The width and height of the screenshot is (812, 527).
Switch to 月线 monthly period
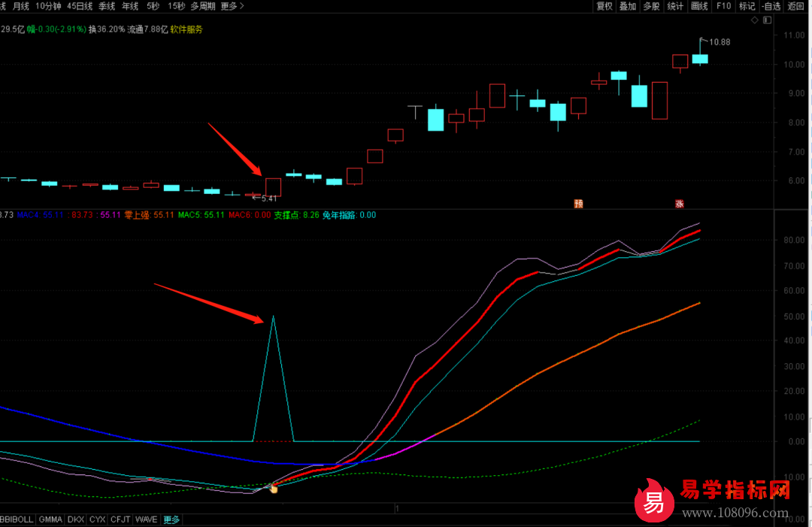21,6
